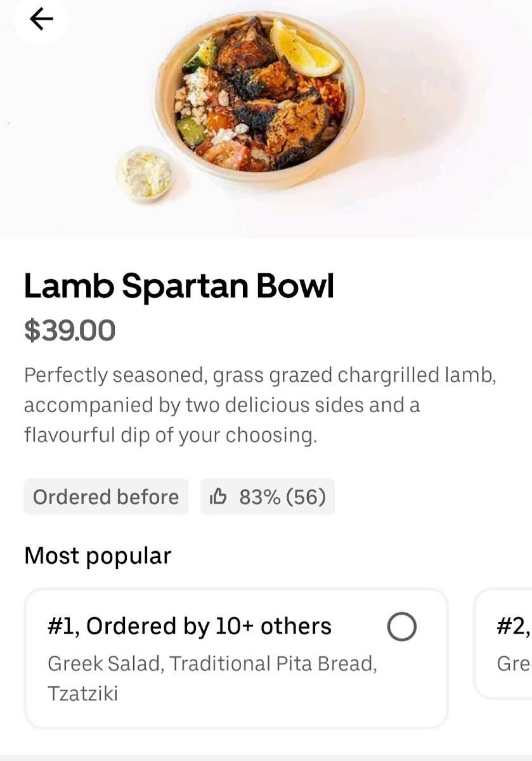
Task: Click "accompanied by two delicious sides" description line
Action: tap(222, 405)
